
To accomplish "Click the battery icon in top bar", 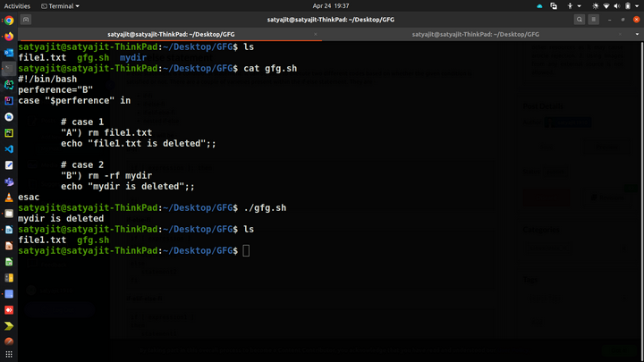I will pyautogui.click(x=628, y=5).
